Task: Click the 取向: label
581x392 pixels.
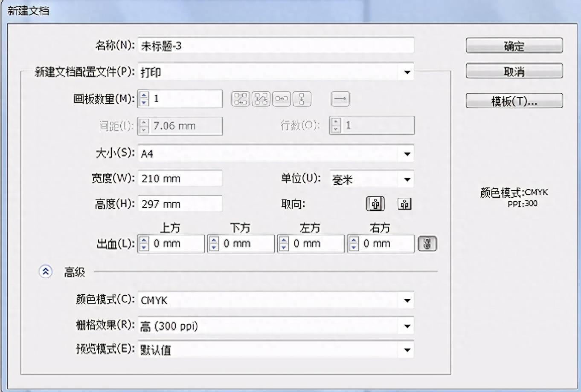Action: [293, 204]
